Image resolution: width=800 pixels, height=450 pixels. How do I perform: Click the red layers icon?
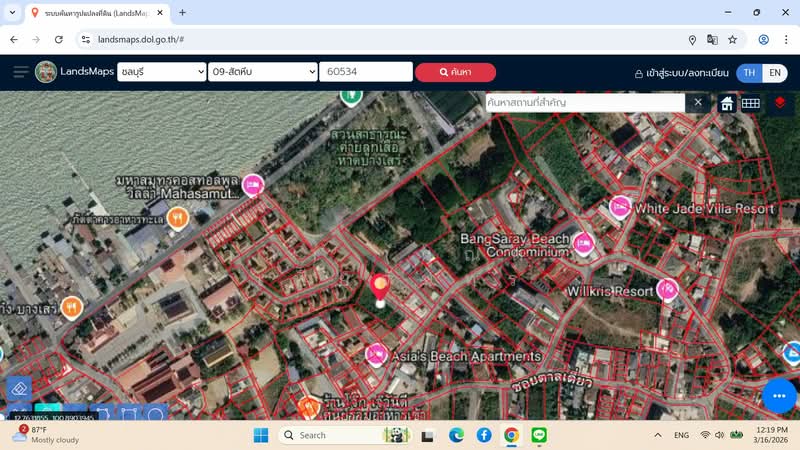780,103
